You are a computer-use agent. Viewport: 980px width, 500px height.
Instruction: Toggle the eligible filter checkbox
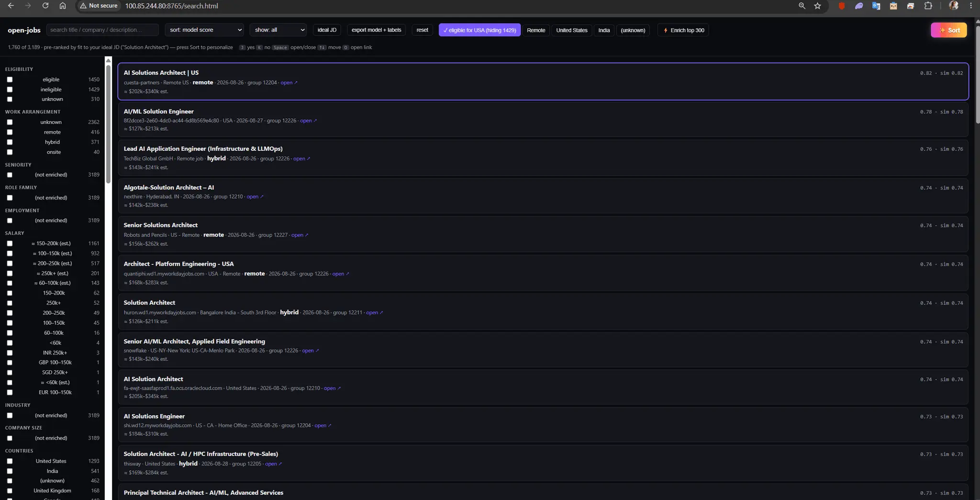[10, 80]
